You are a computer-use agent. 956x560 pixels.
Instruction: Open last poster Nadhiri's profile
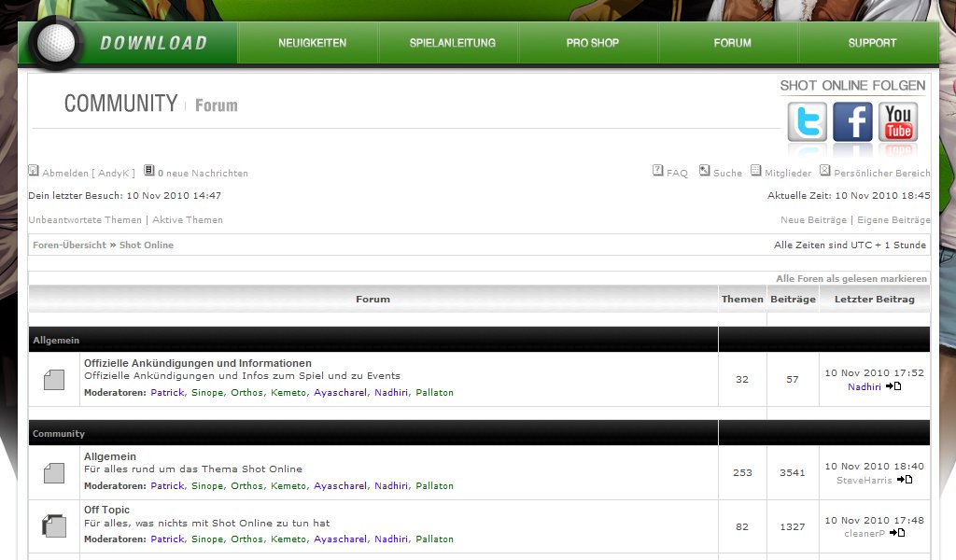[864, 387]
